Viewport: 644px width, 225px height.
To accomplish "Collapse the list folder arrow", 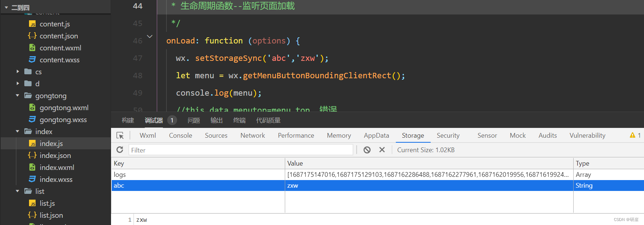I will (17, 191).
